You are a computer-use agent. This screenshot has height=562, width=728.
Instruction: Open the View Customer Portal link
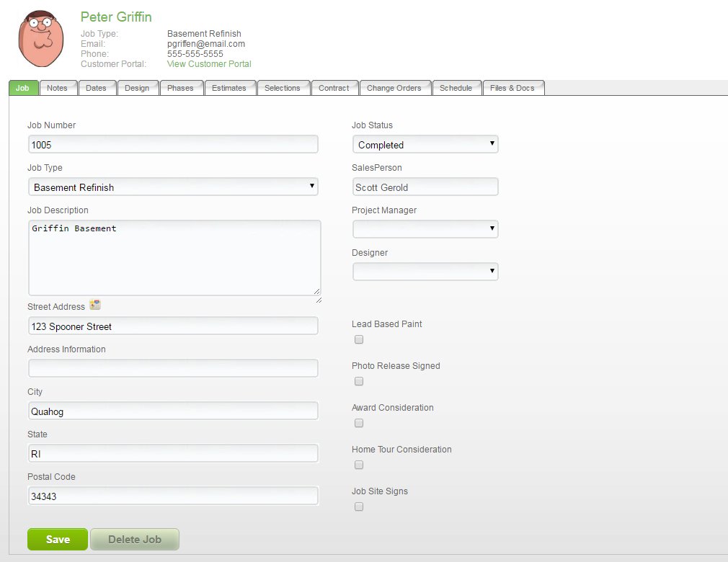click(209, 63)
